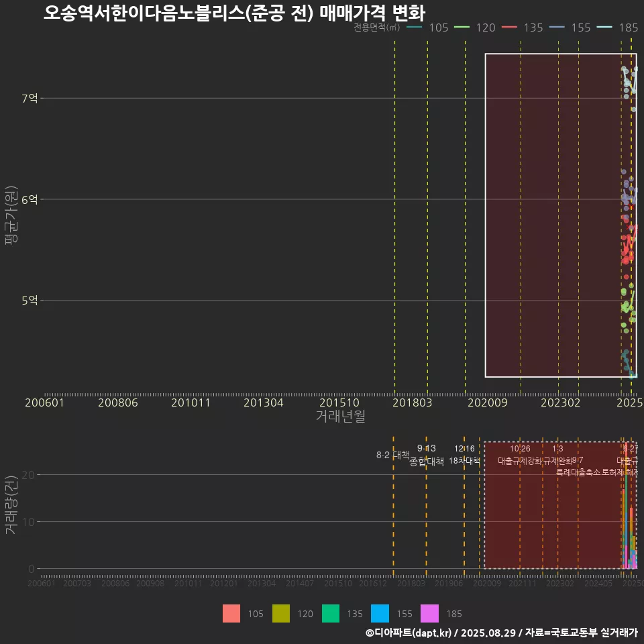
Task: Click the 9·13 종합대책 policy annotation
Action: 427,455
